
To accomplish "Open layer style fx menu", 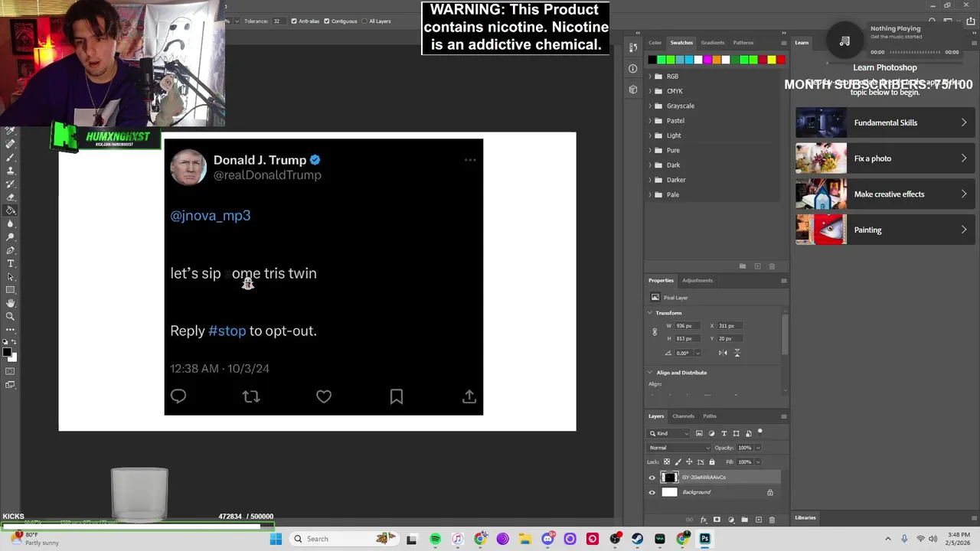I will point(704,520).
